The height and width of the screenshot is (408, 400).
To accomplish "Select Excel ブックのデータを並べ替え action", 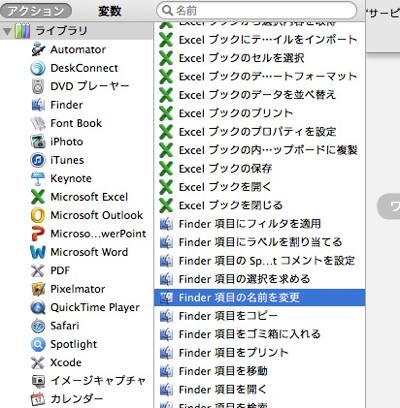I will [260, 95].
